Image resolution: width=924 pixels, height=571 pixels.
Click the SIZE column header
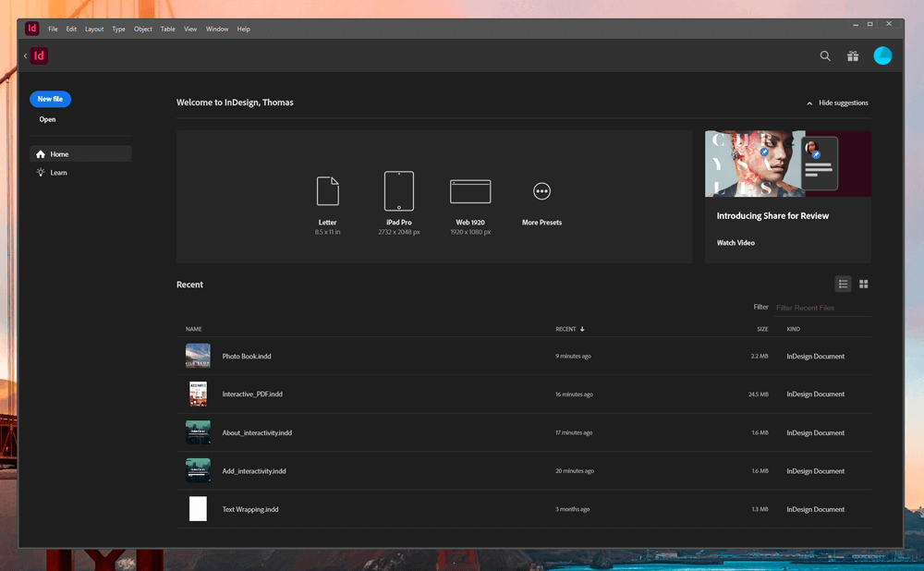click(x=762, y=330)
